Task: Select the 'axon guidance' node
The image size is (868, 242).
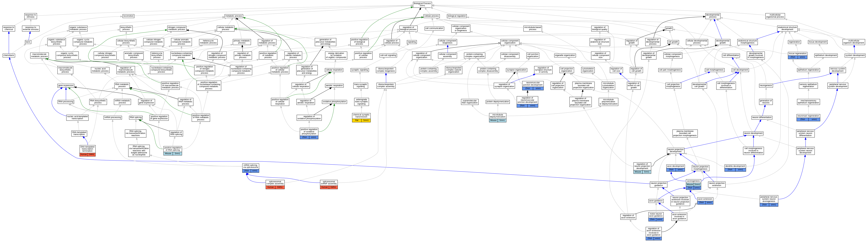Action: [x=656, y=201]
